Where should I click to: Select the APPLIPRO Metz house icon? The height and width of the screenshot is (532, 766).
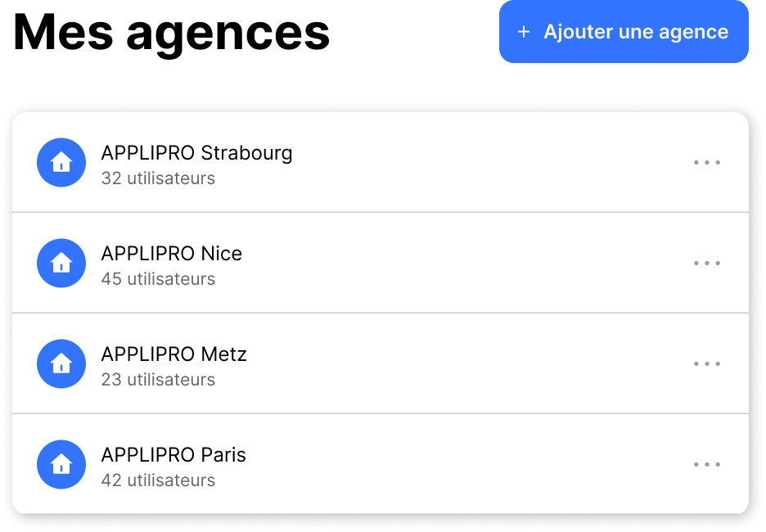(x=61, y=363)
